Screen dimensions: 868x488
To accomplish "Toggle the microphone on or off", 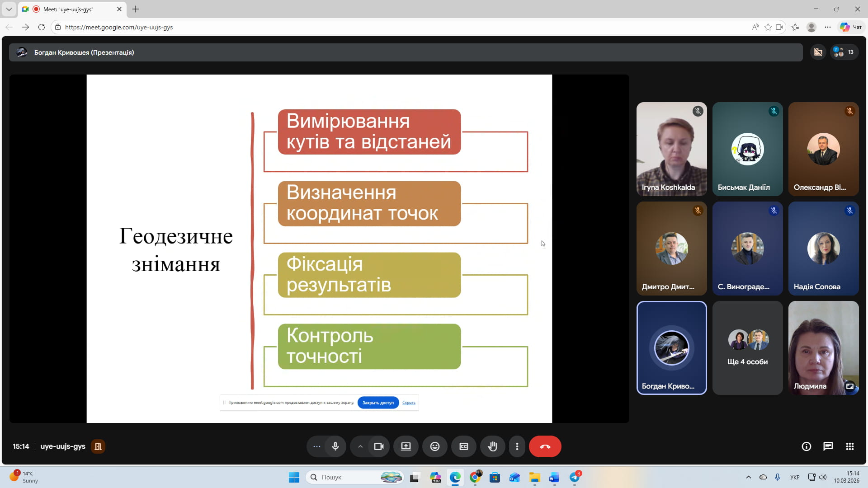I will click(x=335, y=446).
